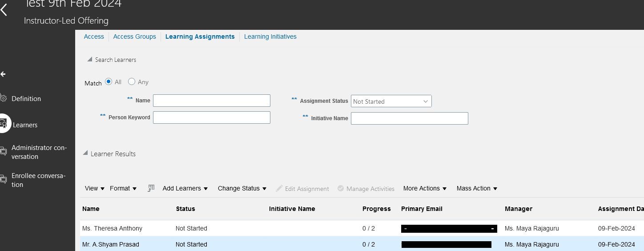
Task: Click progress 0 / 2 for Theresa Anthony
Action: tap(369, 228)
